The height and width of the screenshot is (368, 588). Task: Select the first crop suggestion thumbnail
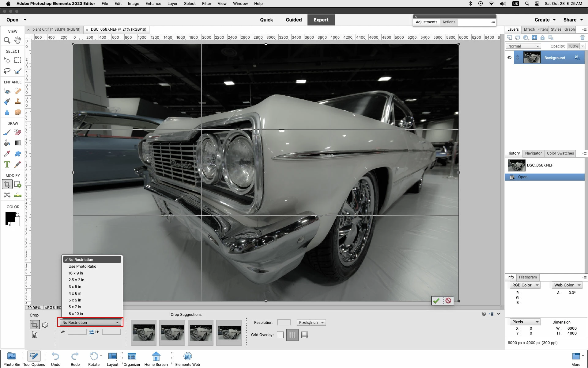[144, 333]
